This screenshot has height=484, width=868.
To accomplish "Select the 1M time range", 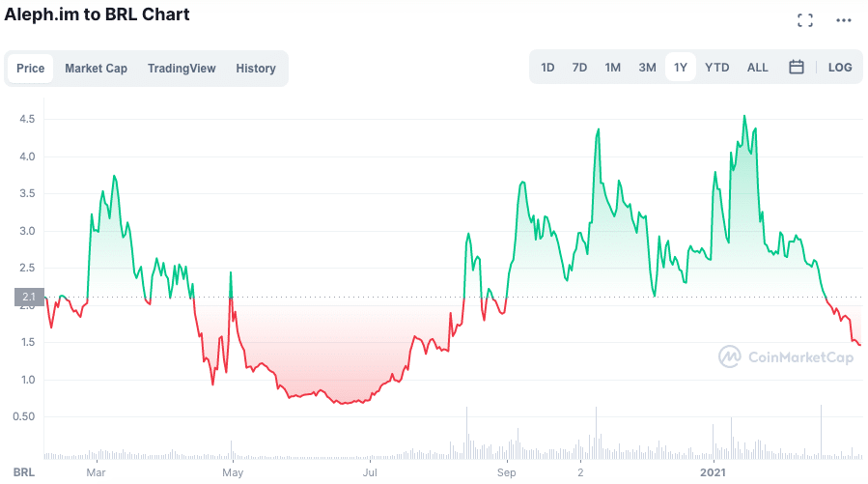I will click(x=613, y=67).
